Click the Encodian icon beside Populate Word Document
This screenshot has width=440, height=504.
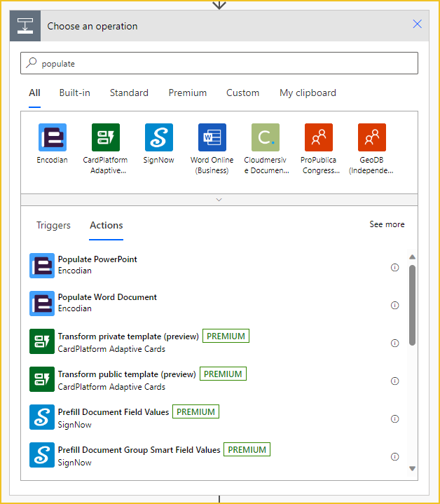(x=42, y=304)
